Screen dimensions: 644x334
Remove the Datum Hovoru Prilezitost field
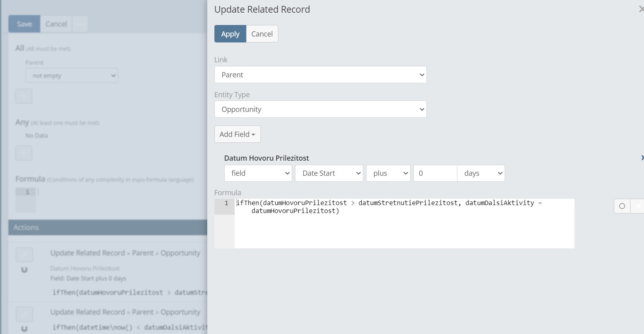[642, 158]
